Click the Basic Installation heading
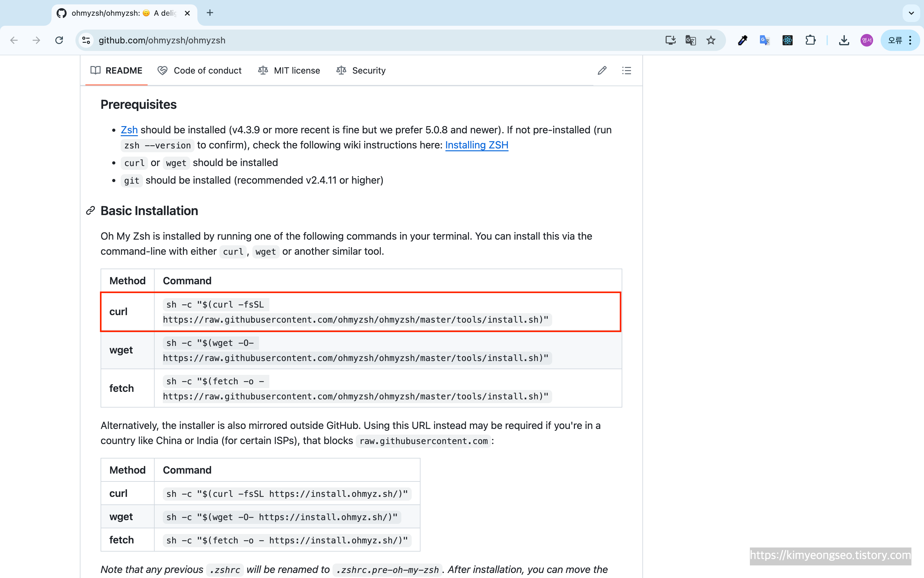Viewport: 924px width, 578px height. tap(149, 211)
